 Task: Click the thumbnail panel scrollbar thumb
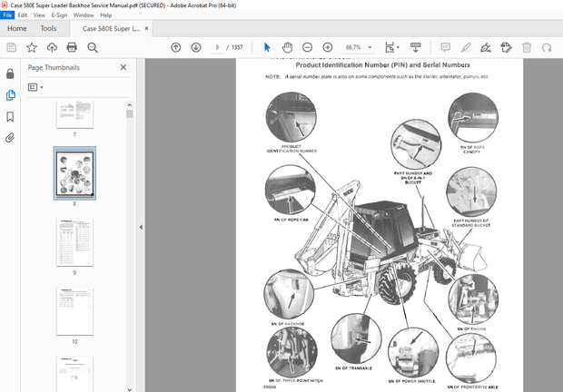(x=130, y=113)
